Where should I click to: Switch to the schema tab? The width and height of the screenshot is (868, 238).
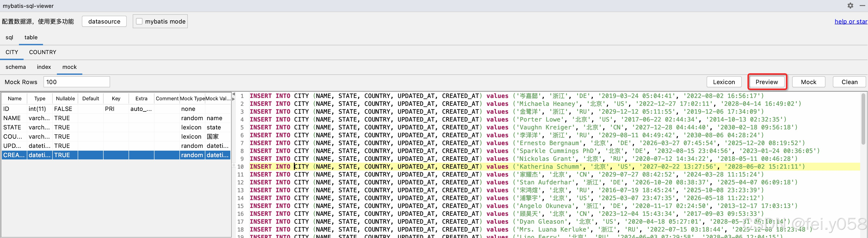click(x=15, y=67)
